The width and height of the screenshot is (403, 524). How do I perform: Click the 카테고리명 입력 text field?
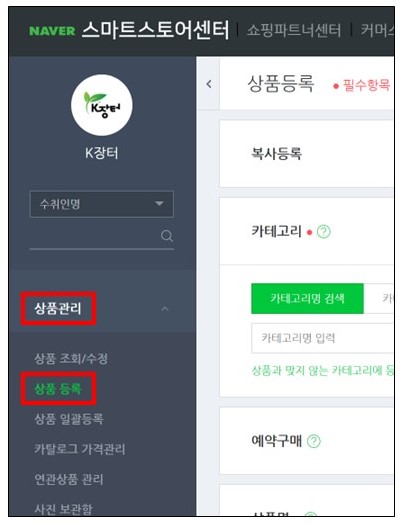pos(322,338)
